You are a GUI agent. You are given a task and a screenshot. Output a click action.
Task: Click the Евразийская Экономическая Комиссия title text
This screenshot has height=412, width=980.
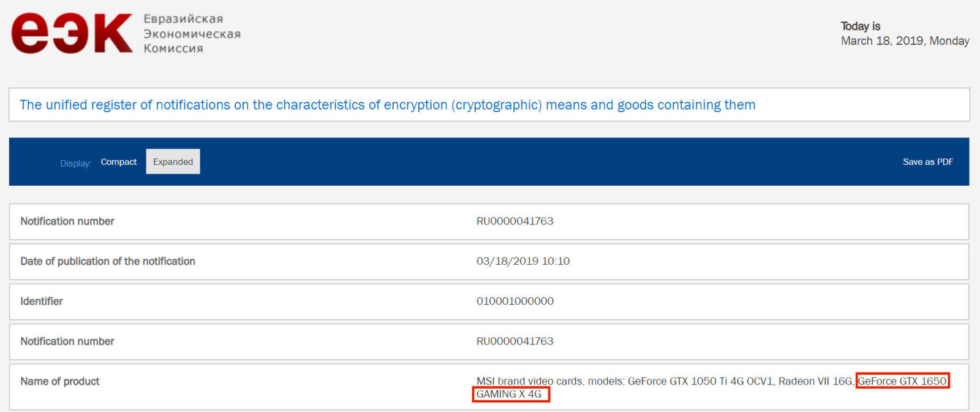192,34
